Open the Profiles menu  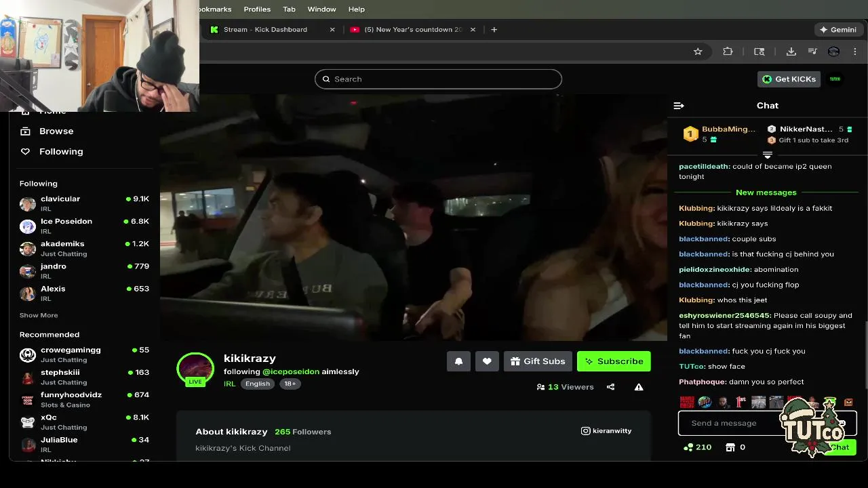tap(257, 9)
